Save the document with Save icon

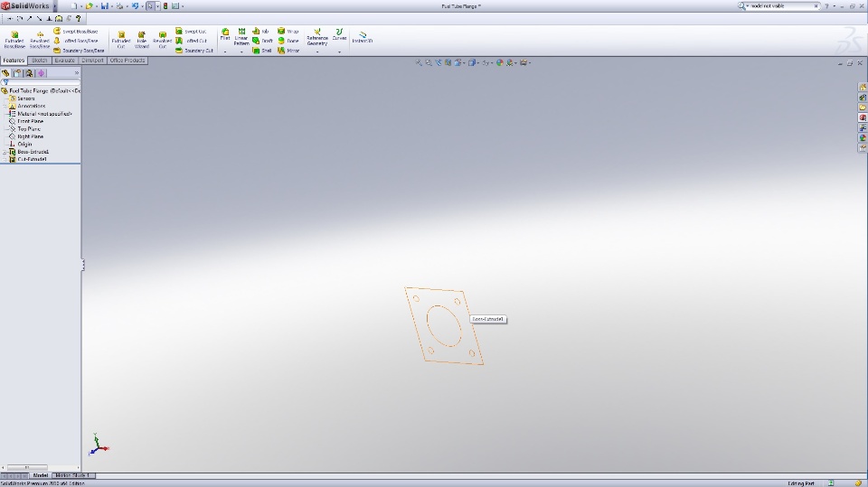coord(104,6)
